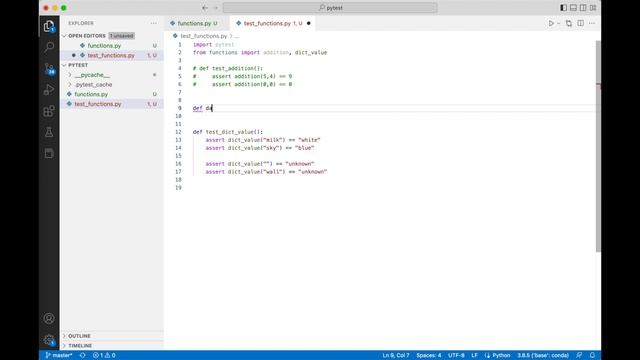Screen dimensions: 640x360
Task: Open the Explorer view in activity bar
Action: [49, 27]
